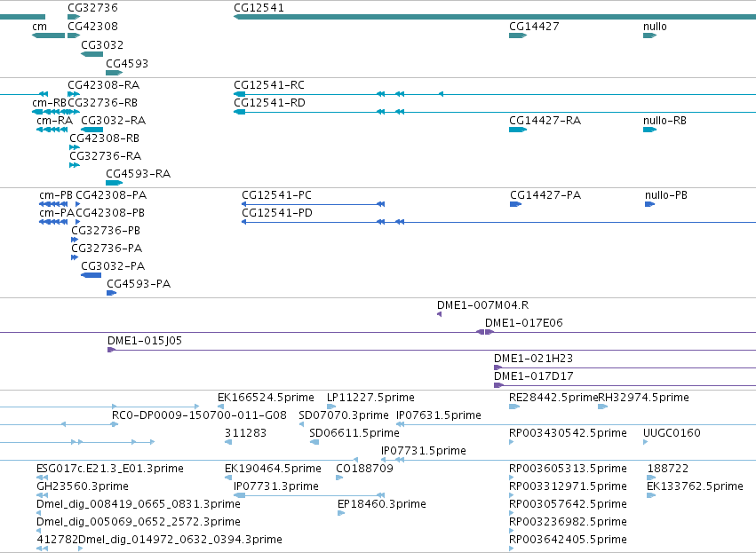
Task: Click the LP11227.5prime EST glyph
Action: [x=331, y=407]
